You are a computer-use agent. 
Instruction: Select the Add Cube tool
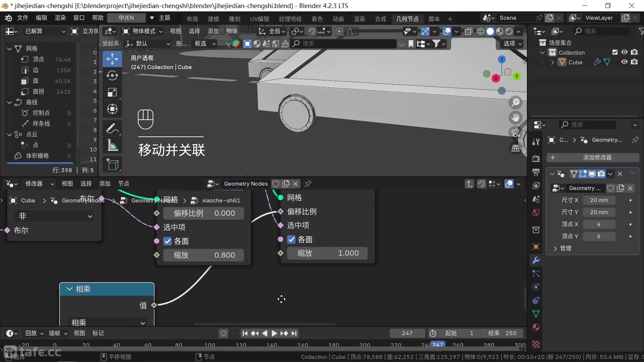point(112,164)
